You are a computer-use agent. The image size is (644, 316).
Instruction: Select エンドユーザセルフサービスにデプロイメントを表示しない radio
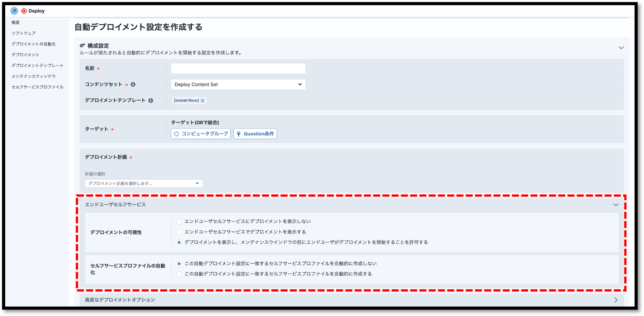pyautogui.click(x=179, y=221)
